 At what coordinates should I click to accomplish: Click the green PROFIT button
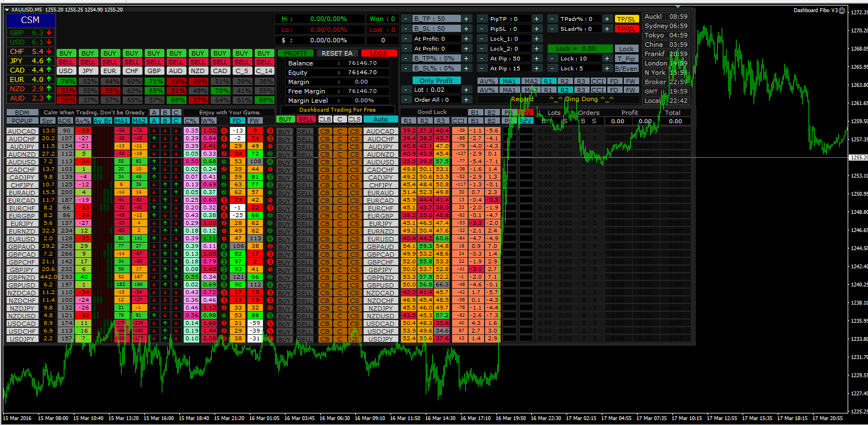point(296,53)
